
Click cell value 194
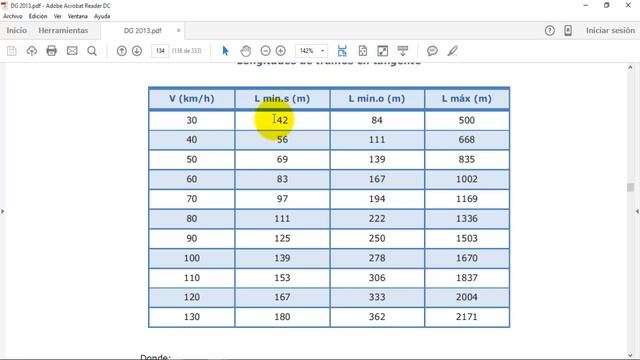click(377, 199)
